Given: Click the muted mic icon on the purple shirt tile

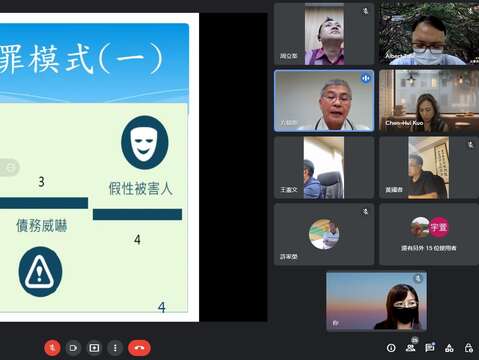Looking at the screenshot, I should tap(365, 12).
